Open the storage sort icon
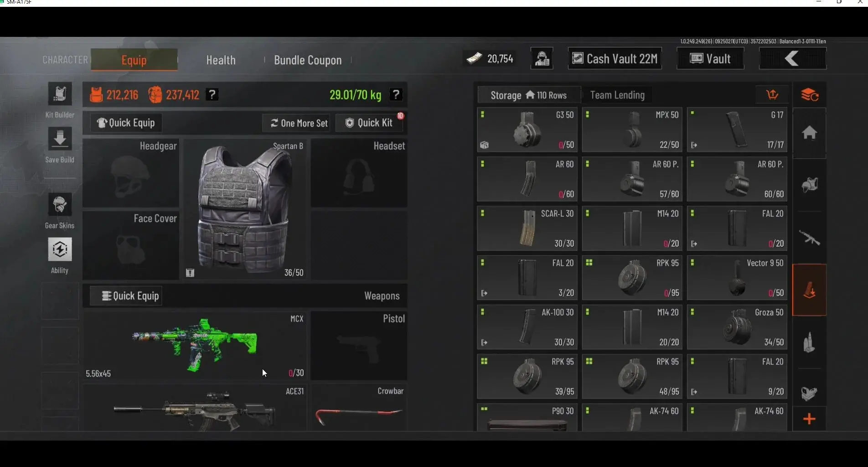Viewport: 868px width, 467px height. coord(772,95)
